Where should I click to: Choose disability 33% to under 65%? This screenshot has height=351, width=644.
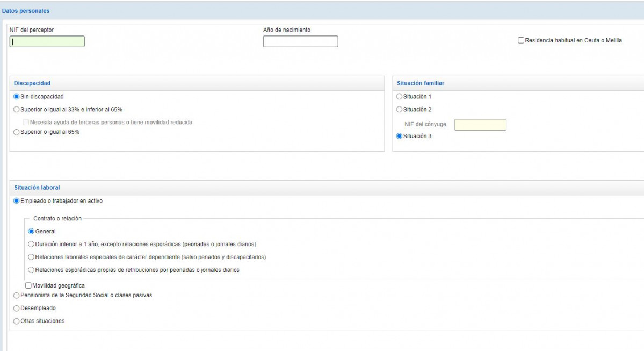(17, 109)
